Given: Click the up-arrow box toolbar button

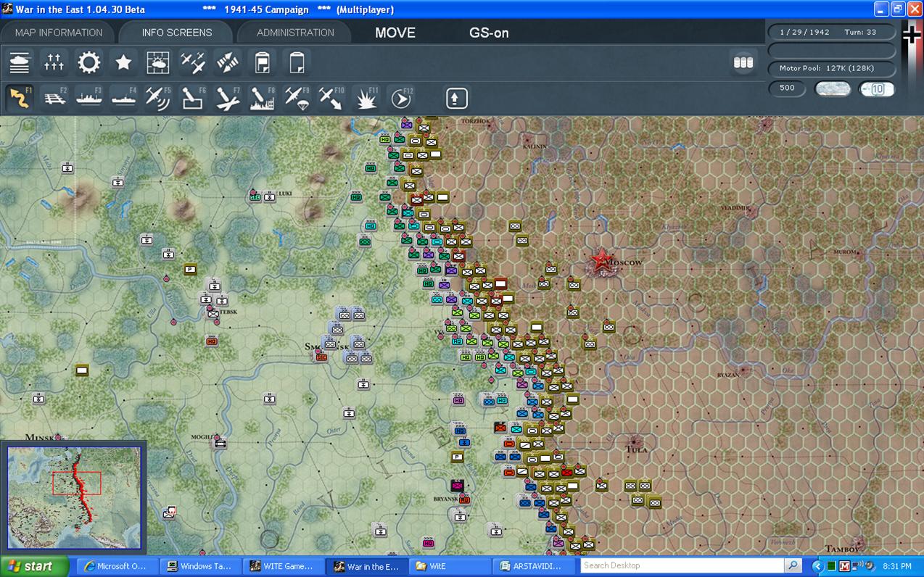Looking at the screenshot, I should (x=456, y=98).
